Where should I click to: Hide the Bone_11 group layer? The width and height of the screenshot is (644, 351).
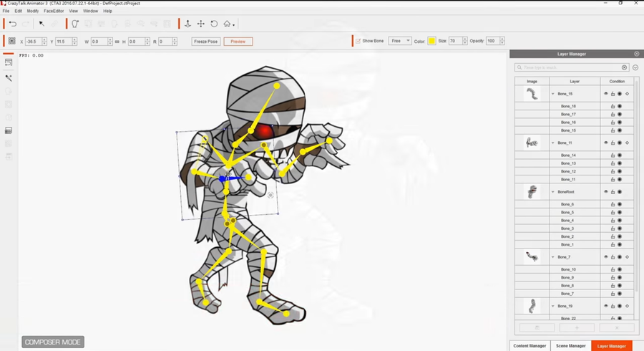(605, 143)
